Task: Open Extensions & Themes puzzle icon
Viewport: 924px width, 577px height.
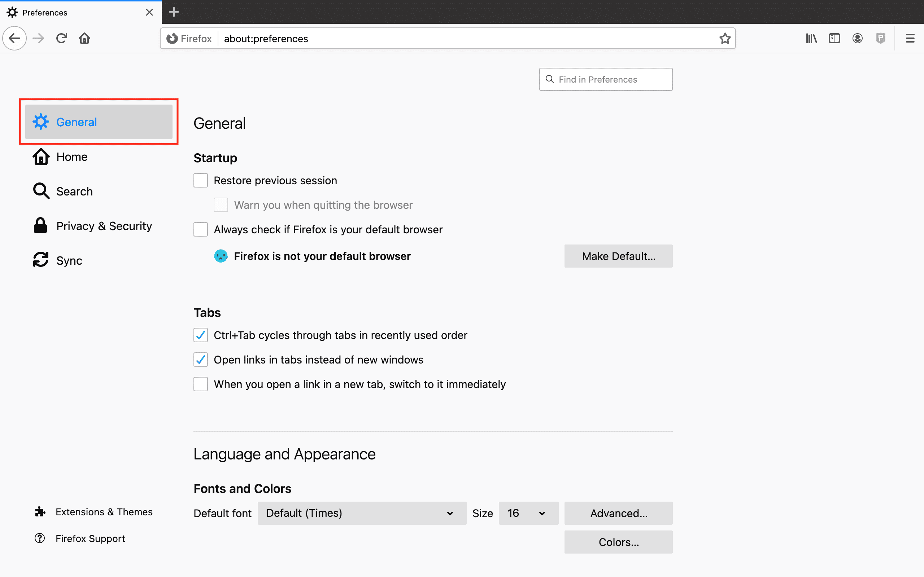Action: click(40, 511)
